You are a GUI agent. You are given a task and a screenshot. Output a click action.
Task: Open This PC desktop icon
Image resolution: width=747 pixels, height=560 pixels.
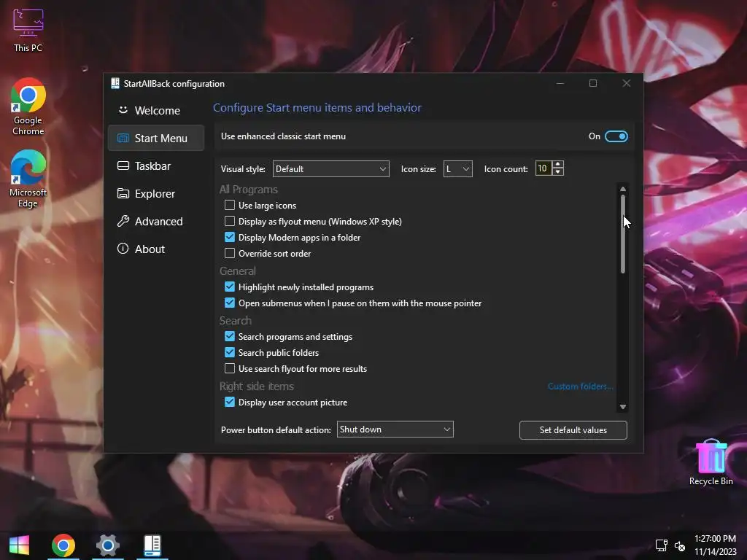(28, 31)
